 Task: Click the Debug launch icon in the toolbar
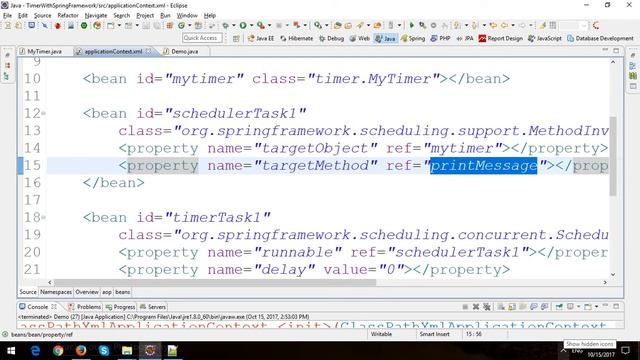225,25
